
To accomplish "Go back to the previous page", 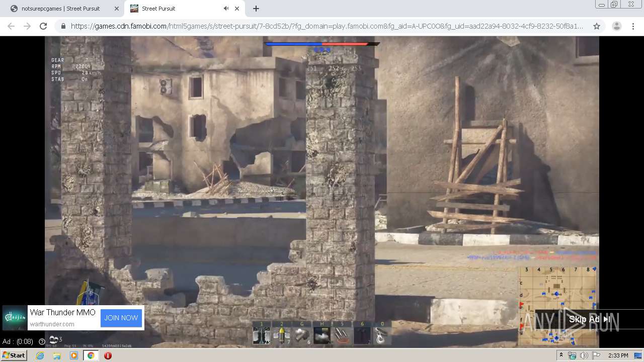I will tap(11, 26).
